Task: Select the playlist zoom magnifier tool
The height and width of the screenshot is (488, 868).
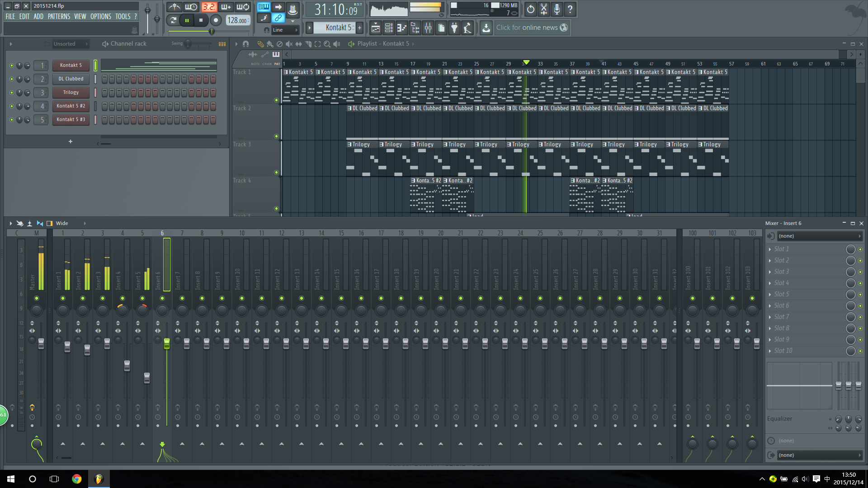Action: click(x=327, y=44)
